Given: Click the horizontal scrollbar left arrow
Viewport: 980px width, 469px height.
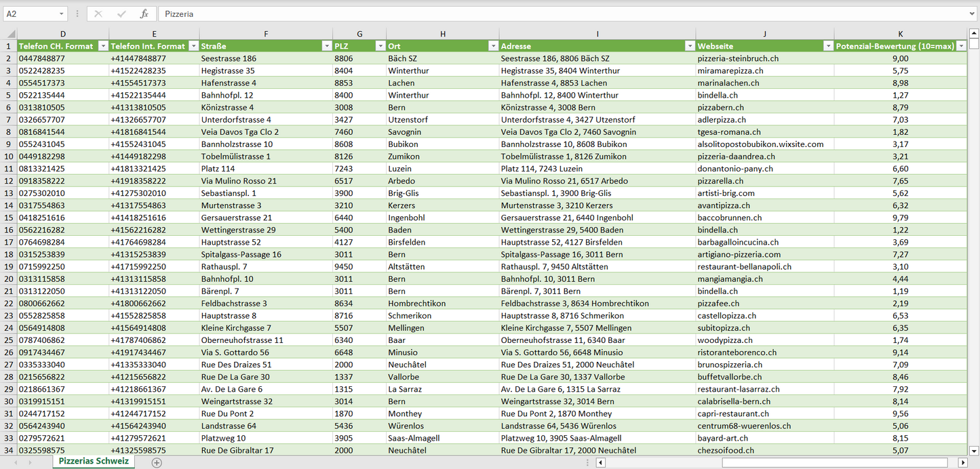Looking at the screenshot, I should [600, 462].
